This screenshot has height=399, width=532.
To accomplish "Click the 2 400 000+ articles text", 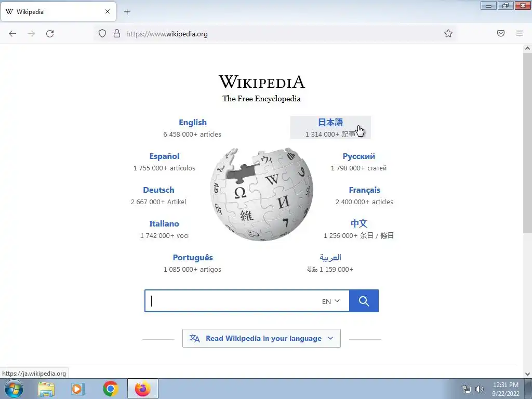I will tap(364, 202).
